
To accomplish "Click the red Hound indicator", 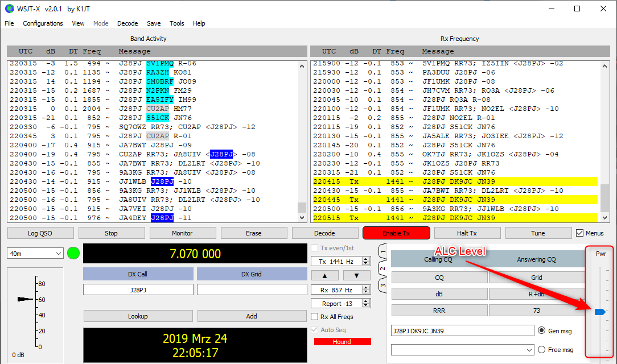I will [x=342, y=342].
